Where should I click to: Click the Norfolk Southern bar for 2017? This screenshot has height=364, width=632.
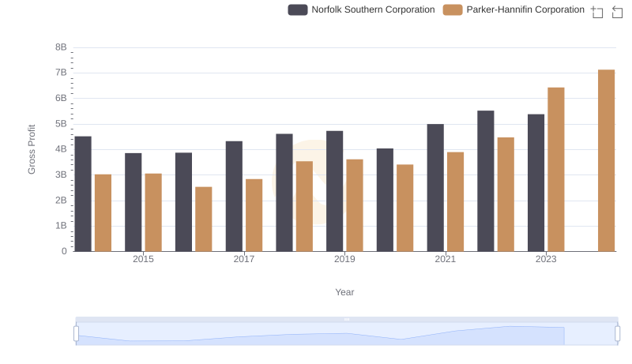click(234, 197)
